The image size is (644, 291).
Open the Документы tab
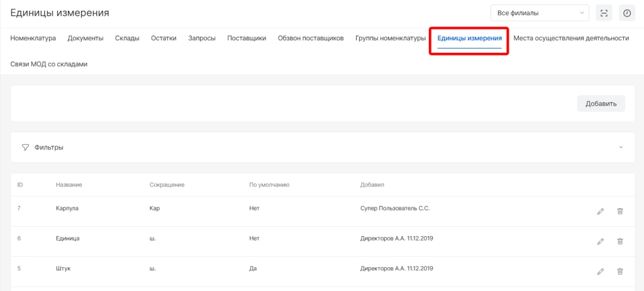(x=86, y=38)
